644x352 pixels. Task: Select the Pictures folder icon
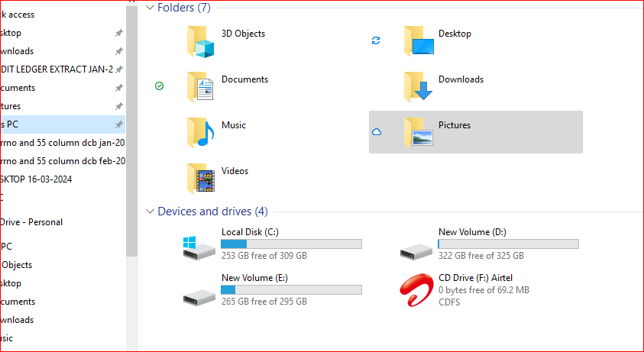click(x=418, y=133)
